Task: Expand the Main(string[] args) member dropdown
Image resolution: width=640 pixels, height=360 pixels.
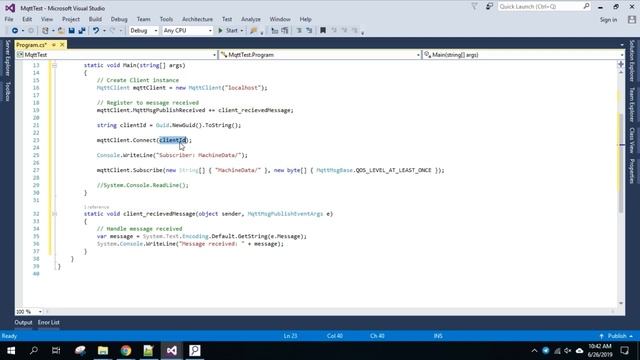Action: 622,55
